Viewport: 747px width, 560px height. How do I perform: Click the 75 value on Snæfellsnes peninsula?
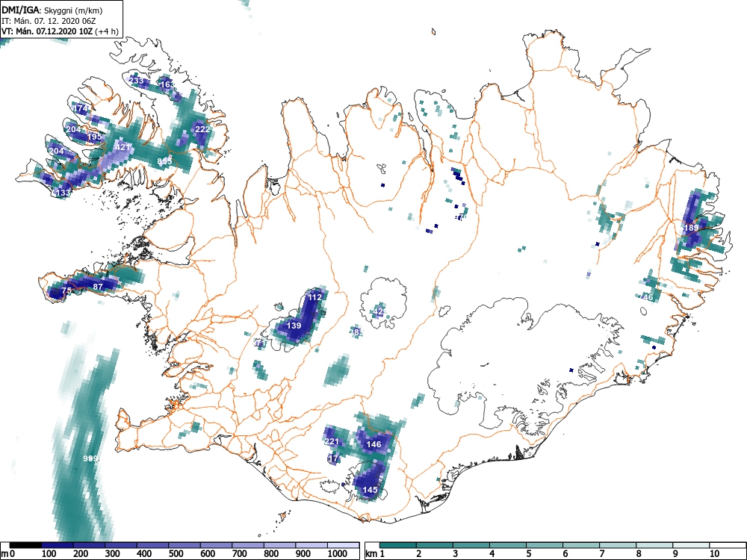click(x=66, y=290)
